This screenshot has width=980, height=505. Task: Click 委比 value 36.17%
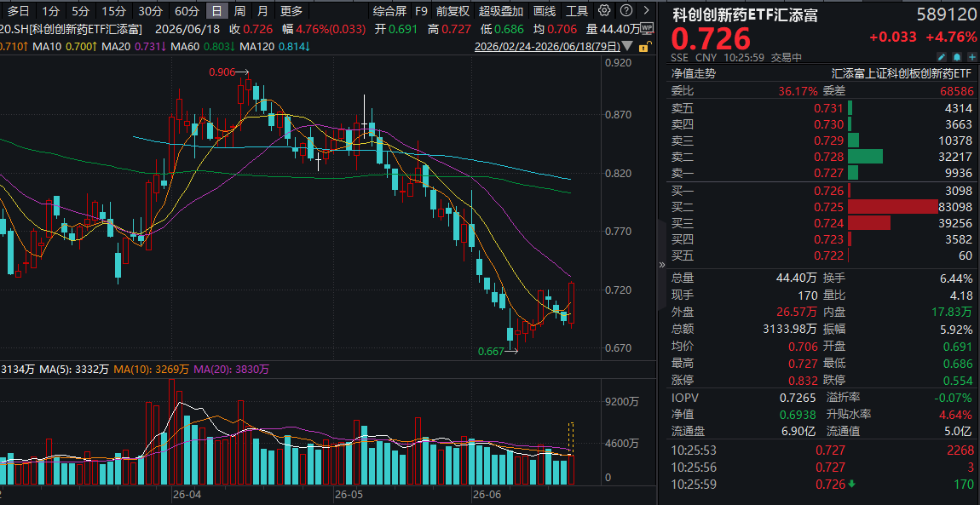(798, 90)
